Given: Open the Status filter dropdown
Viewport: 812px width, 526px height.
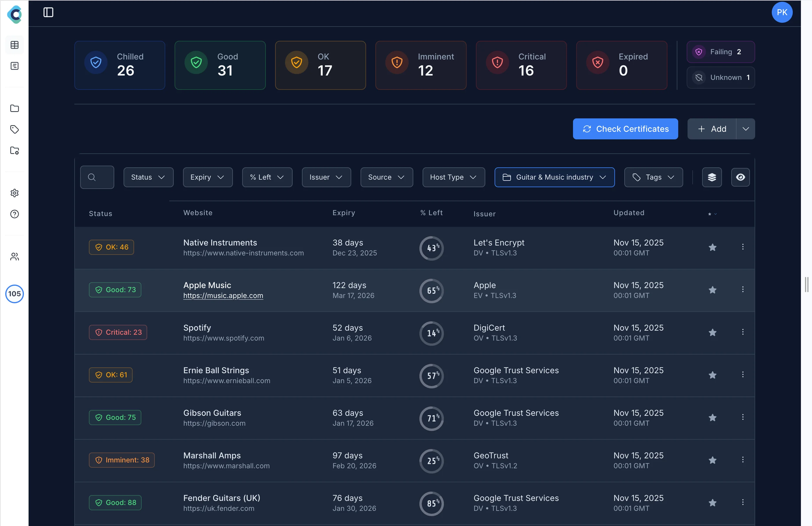Looking at the screenshot, I should [148, 177].
